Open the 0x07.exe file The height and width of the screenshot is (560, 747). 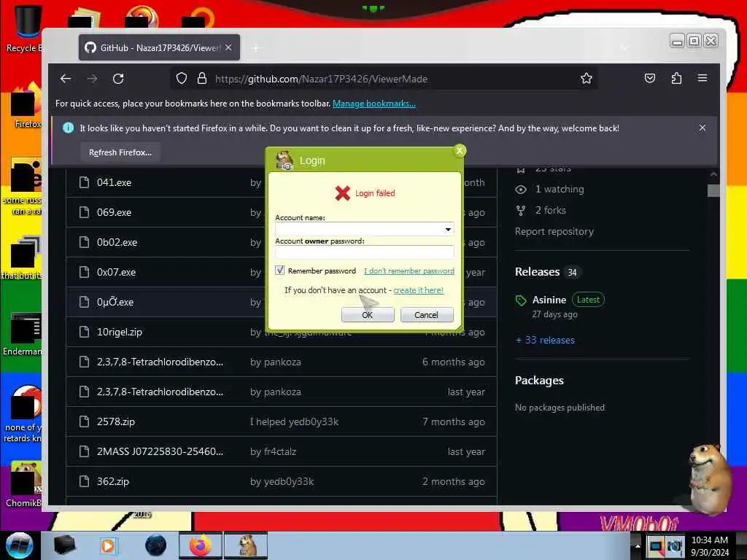(x=116, y=273)
